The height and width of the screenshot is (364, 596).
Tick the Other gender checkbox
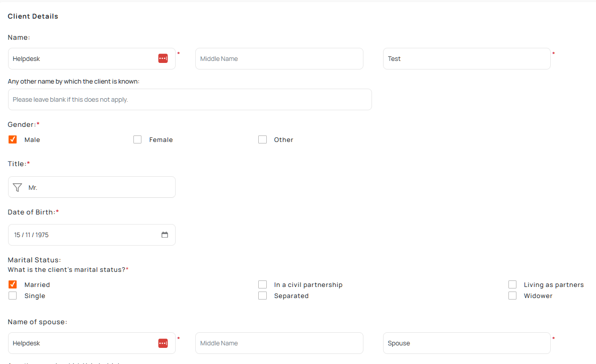click(x=262, y=139)
